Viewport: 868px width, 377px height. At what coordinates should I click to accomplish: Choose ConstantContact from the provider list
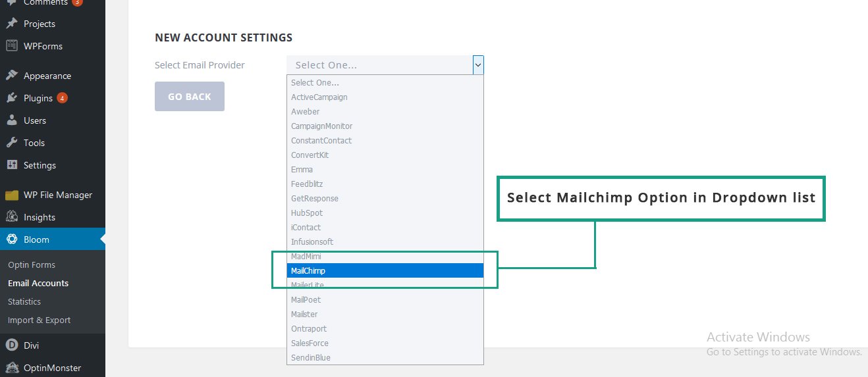coord(385,140)
